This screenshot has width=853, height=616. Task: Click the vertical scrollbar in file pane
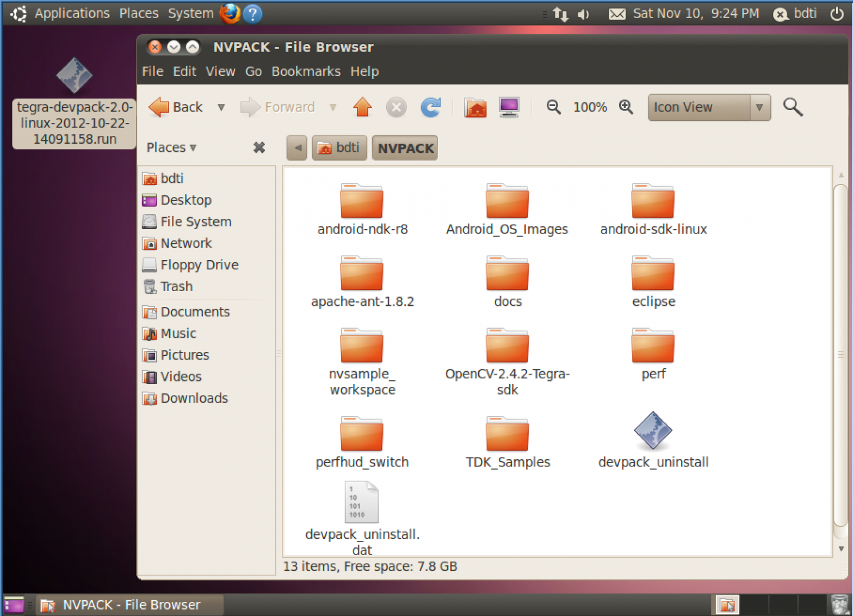[x=840, y=354]
